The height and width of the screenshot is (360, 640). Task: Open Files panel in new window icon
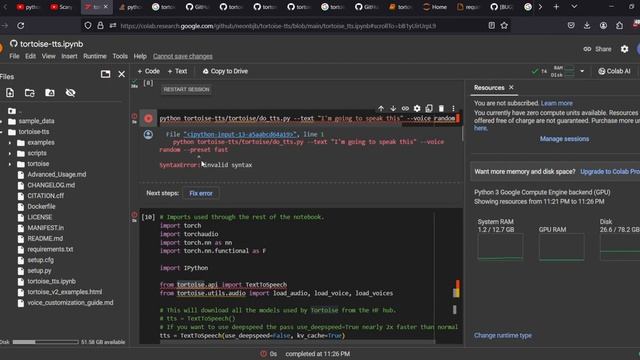tap(105, 74)
